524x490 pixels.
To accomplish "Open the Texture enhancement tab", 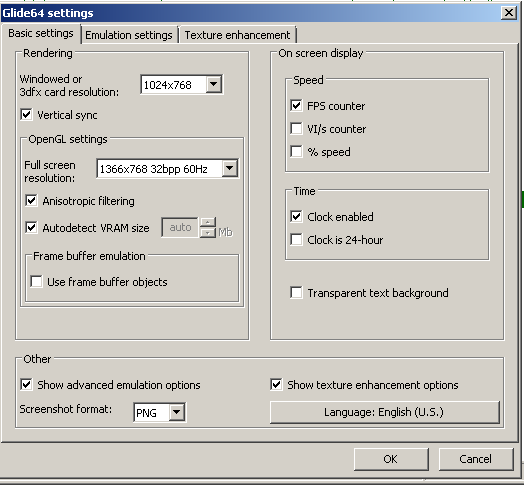I will point(237,35).
